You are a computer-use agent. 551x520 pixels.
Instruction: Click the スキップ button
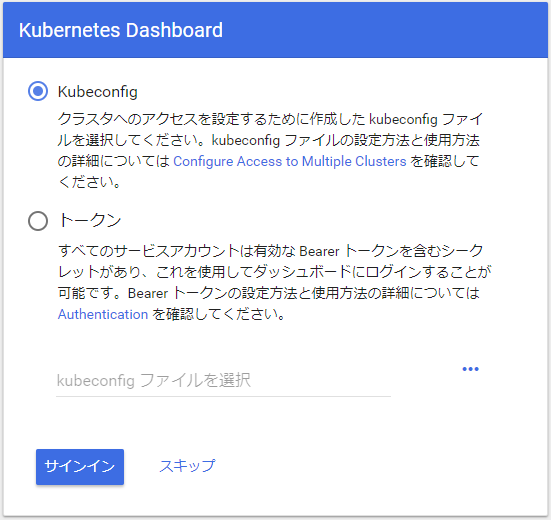(x=187, y=466)
